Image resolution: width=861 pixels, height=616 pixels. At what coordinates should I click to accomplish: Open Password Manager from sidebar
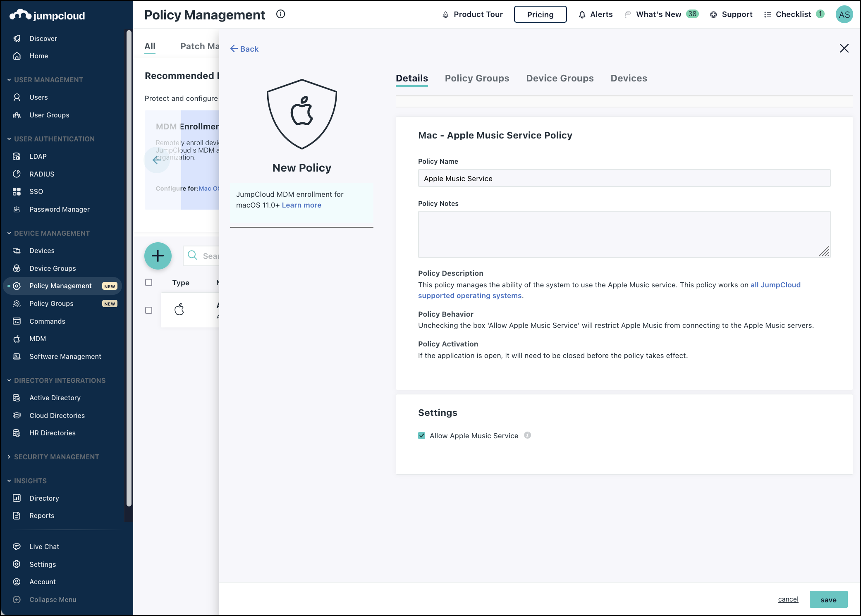tap(59, 209)
